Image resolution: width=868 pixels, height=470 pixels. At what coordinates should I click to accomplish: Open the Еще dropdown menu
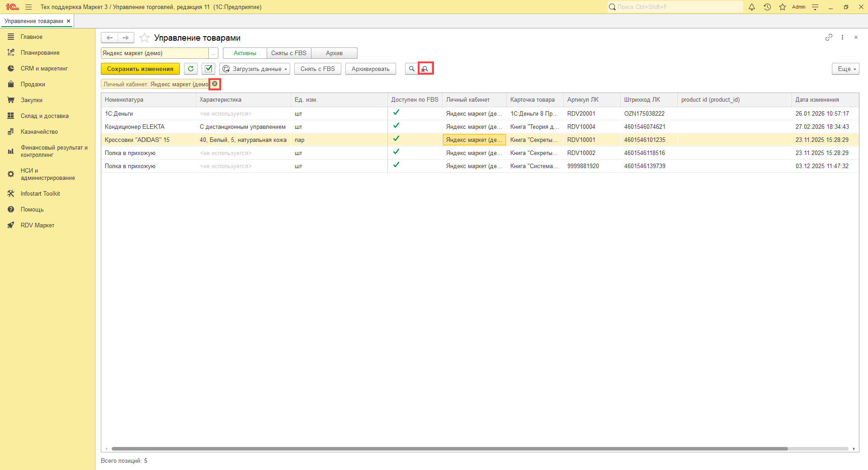(x=845, y=69)
